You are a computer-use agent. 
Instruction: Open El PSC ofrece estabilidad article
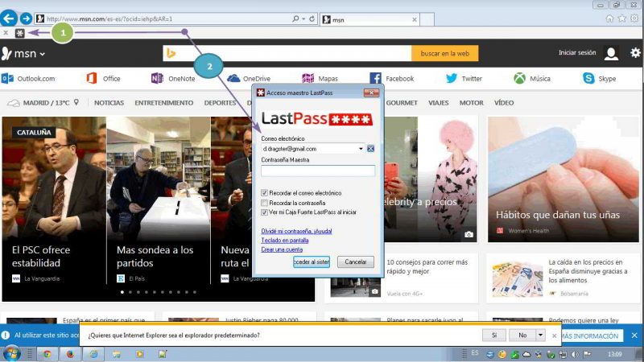(x=41, y=256)
